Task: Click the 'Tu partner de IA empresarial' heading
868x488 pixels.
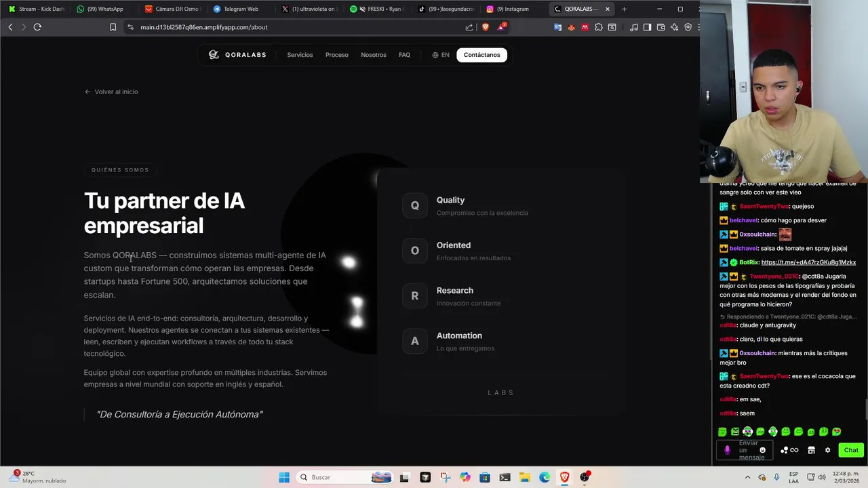Action: (164, 213)
